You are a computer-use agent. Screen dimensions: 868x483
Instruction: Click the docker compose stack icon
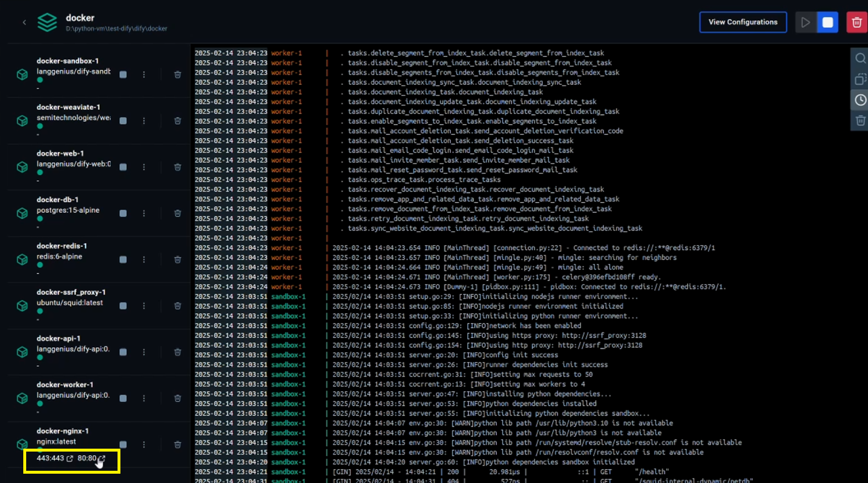47,23
